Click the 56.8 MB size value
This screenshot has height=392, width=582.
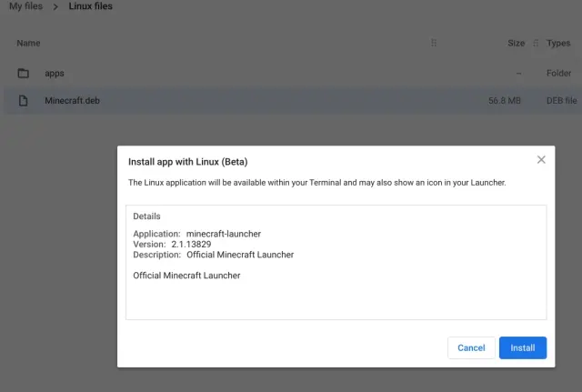[x=507, y=100]
